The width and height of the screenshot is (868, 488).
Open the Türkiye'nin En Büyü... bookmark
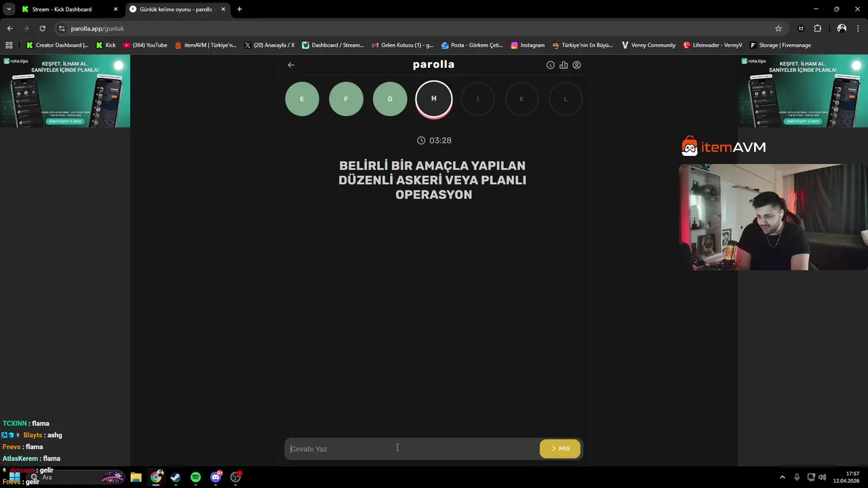[x=583, y=45]
